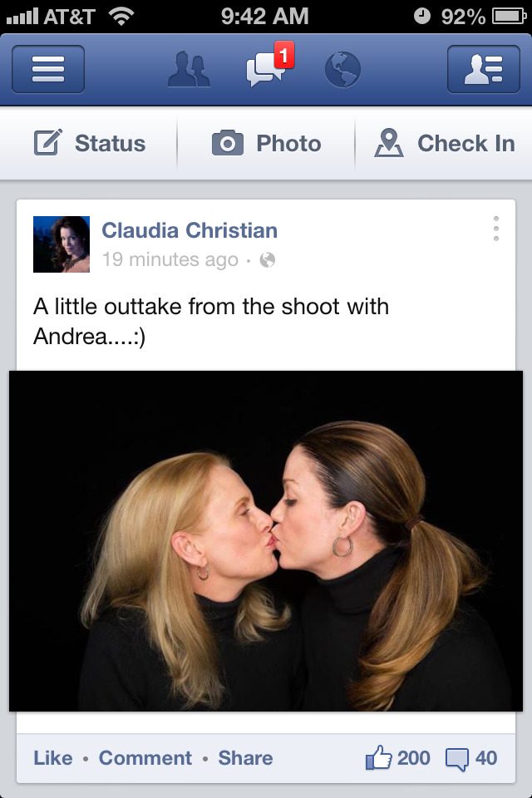Open the public privacy globe on post

[268, 260]
